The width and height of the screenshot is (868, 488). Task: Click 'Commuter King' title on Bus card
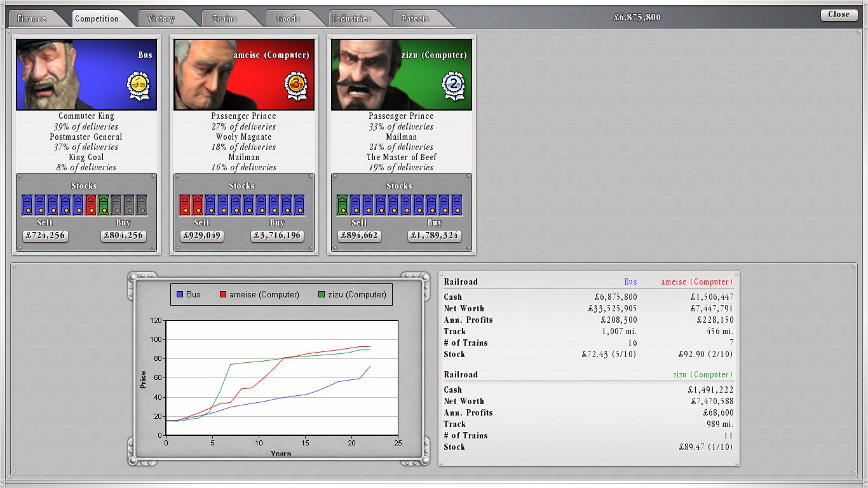click(x=86, y=116)
